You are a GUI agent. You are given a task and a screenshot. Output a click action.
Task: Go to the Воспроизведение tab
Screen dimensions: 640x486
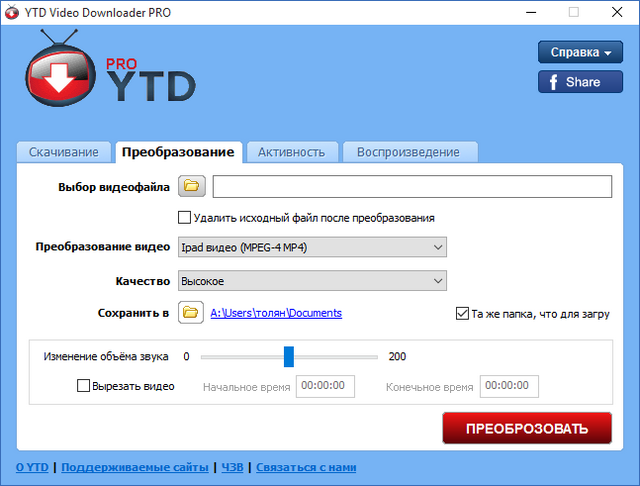click(x=409, y=152)
